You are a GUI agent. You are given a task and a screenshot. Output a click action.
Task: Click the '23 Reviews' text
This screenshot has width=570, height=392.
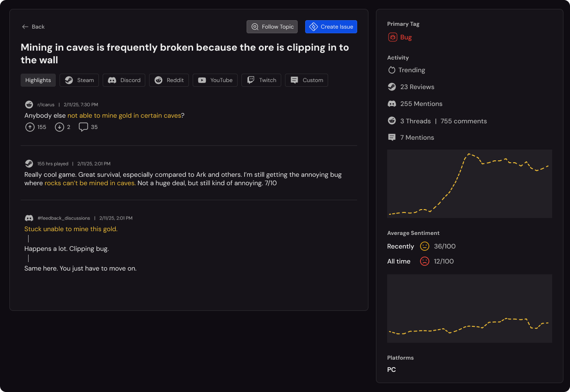coord(417,87)
